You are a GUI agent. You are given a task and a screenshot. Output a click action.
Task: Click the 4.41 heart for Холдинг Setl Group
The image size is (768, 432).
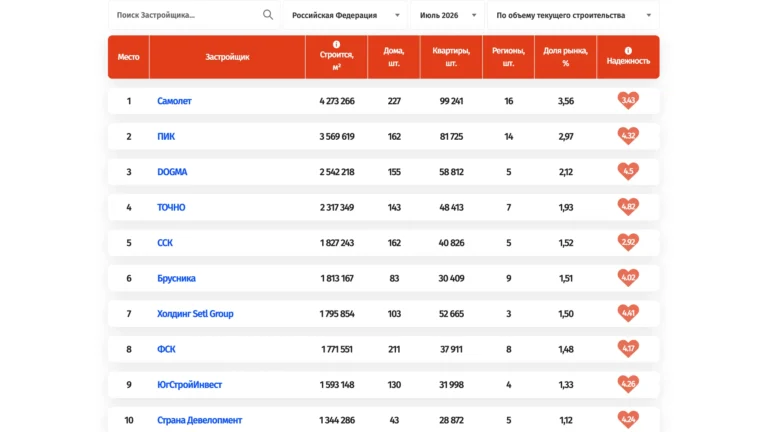pos(628,313)
